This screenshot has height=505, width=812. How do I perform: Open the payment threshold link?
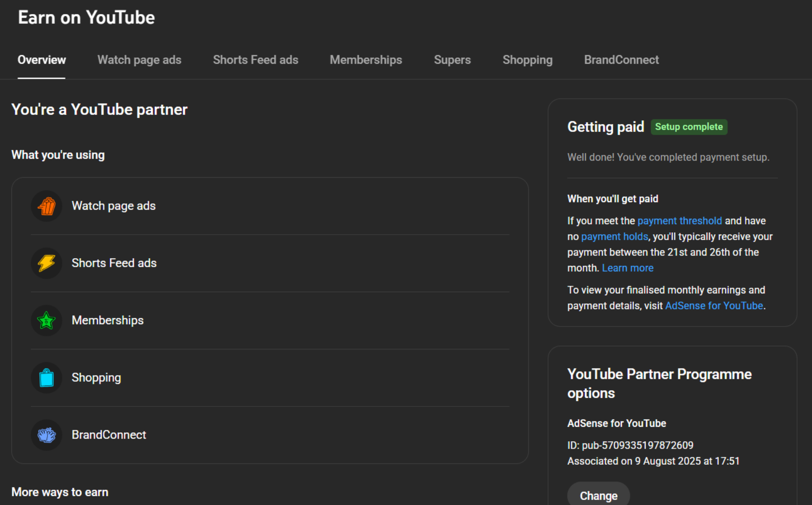(679, 221)
